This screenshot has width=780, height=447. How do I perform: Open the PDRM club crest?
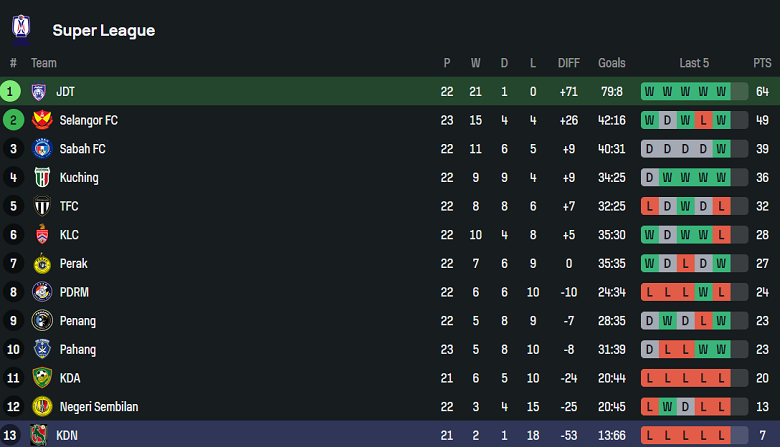(x=42, y=292)
